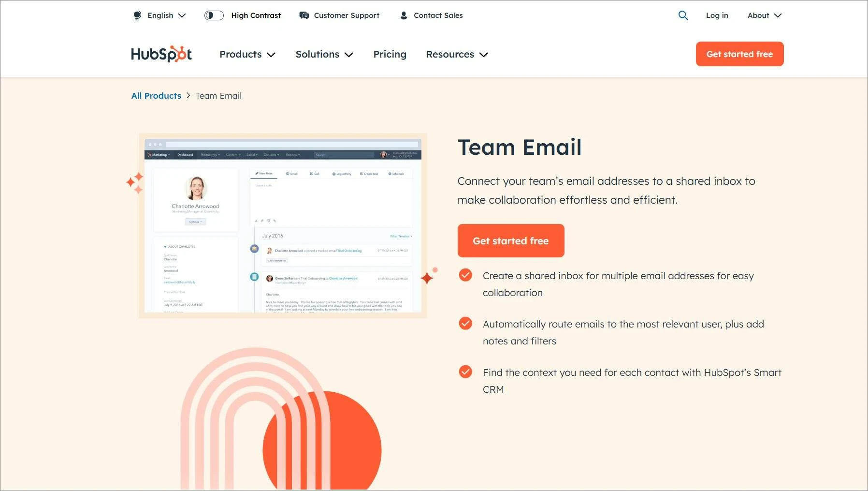Click checkmark icon beside shared inbox bullet
This screenshot has width=868, height=491.
(x=465, y=275)
